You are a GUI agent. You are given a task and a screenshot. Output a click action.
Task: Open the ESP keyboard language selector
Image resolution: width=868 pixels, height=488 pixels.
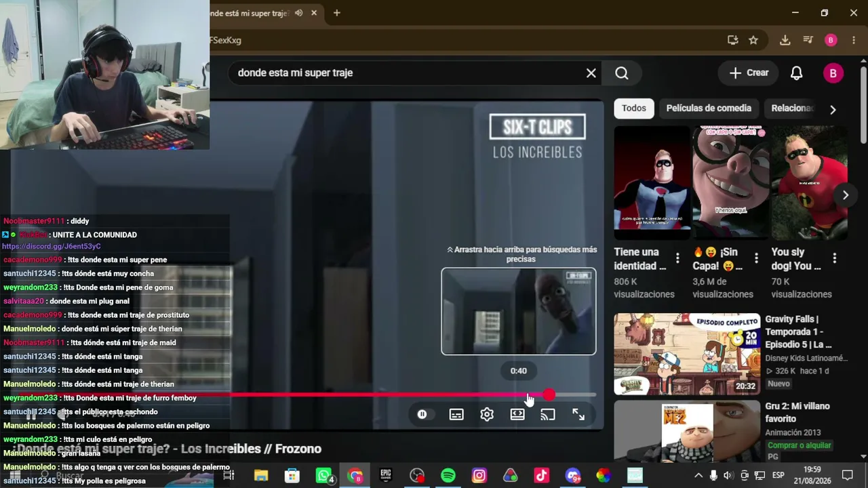(x=778, y=475)
